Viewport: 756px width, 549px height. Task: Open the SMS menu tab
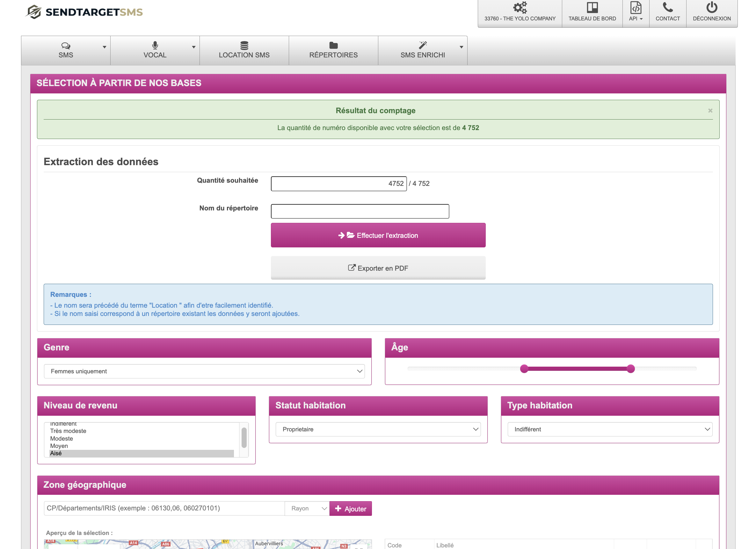tap(66, 51)
